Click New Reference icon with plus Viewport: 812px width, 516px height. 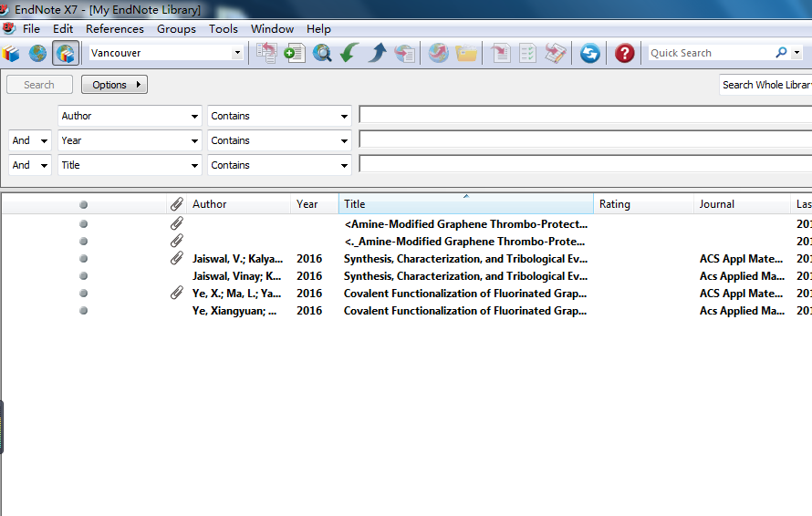(x=294, y=53)
